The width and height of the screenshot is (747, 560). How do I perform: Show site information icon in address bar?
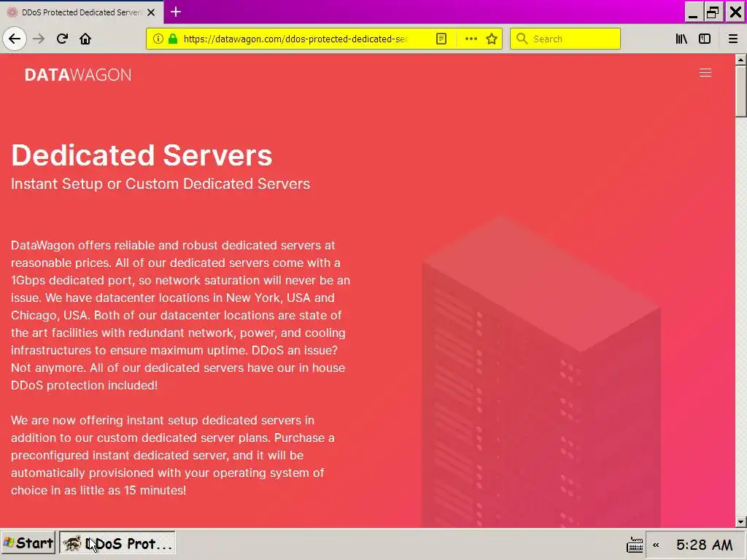point(158,39)
